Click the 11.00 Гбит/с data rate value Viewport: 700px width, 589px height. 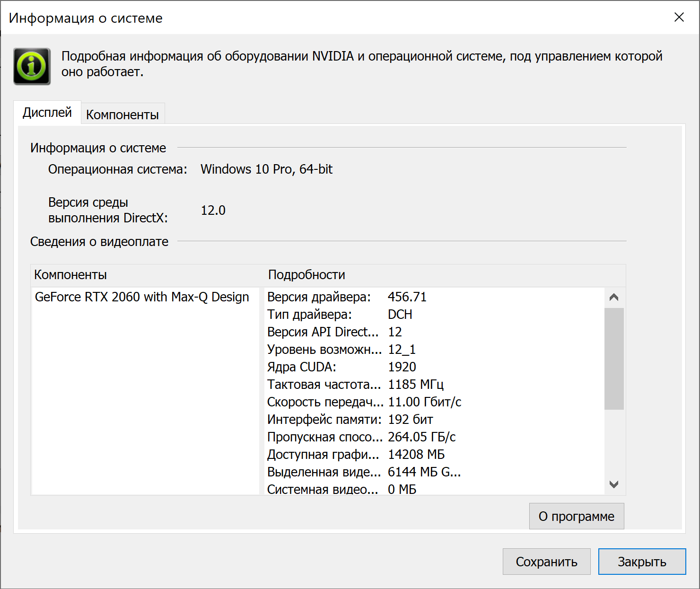point(425,402)
